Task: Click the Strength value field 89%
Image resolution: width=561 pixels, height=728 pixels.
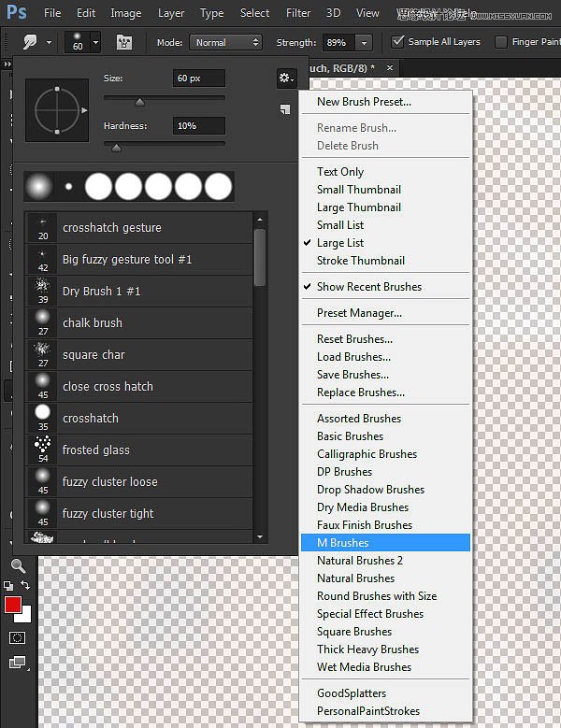Action: click(338, 43)
